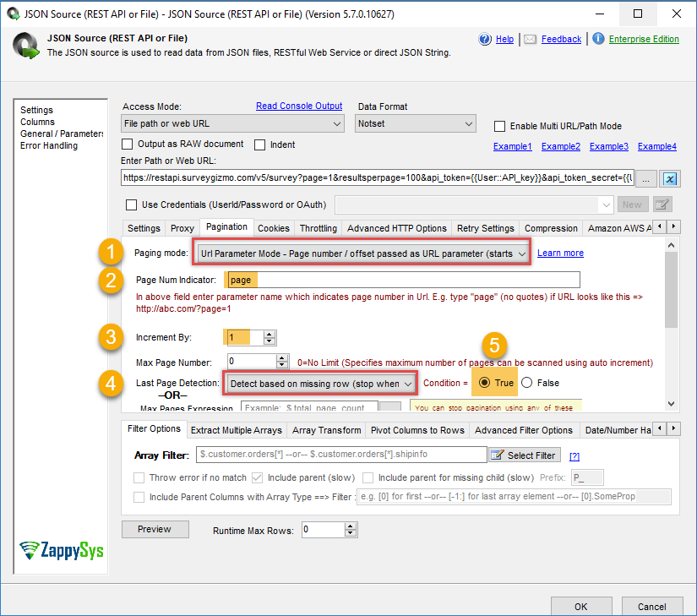
Task: Open the Enterprise Edition link
Action: coord(644,39)
